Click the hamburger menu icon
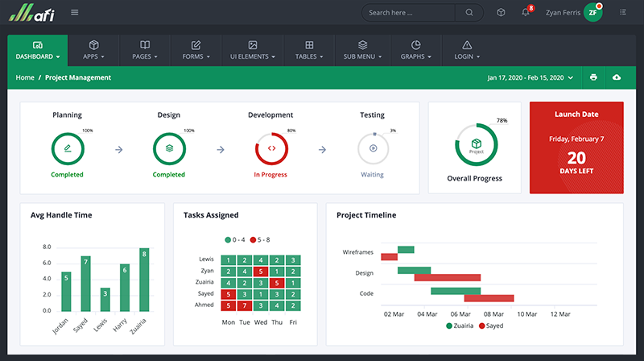Viewport: 644px width, 361px height. [75, 12]
